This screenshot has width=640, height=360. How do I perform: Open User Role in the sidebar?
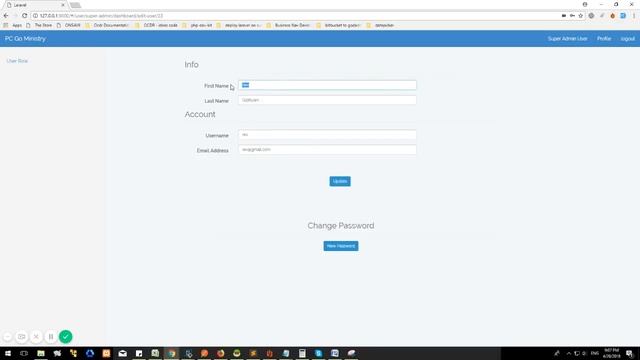(x=17, y=61)
